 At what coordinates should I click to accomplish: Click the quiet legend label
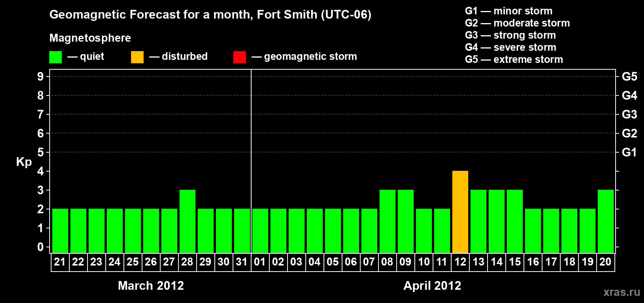point(92,57)
